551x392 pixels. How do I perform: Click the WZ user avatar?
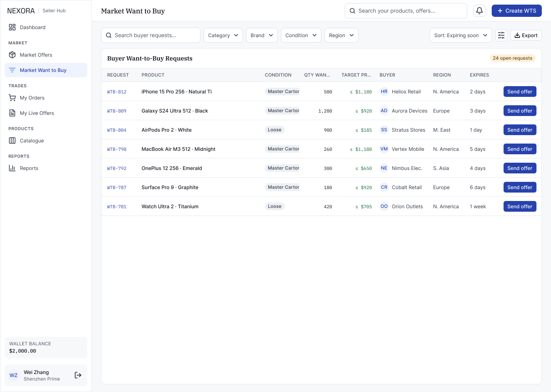[x=14, y=375]
